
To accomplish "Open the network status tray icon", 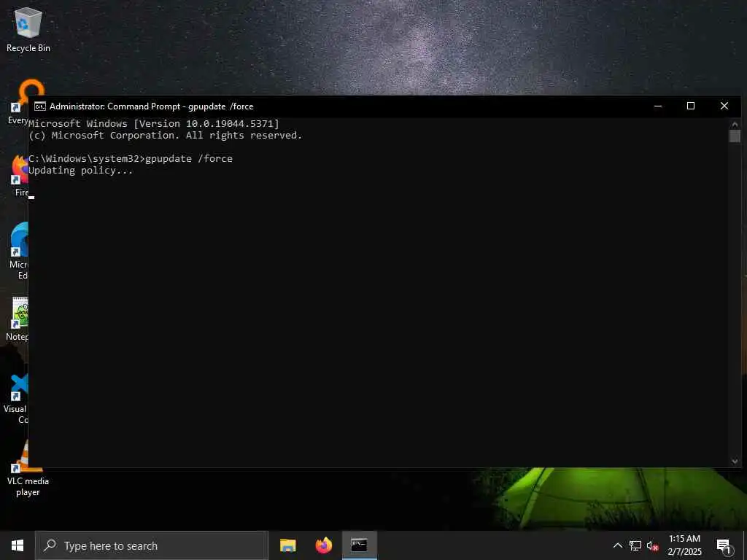I will (635, 545).
